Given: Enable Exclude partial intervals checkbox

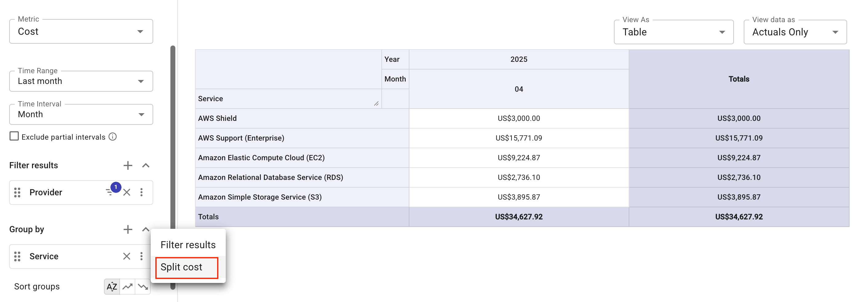Looking at the screenshot, I should coord(14,136).
